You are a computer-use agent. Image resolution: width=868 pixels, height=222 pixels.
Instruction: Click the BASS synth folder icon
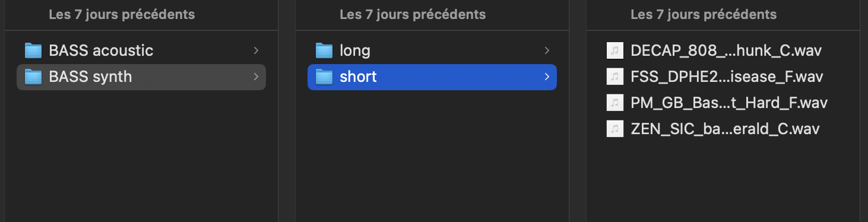[33, 77]
